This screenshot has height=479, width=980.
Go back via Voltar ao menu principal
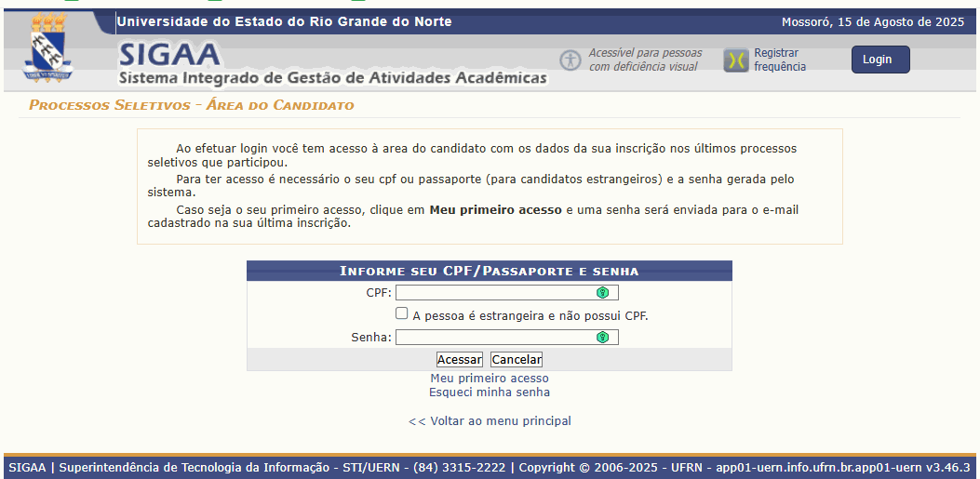490,421
